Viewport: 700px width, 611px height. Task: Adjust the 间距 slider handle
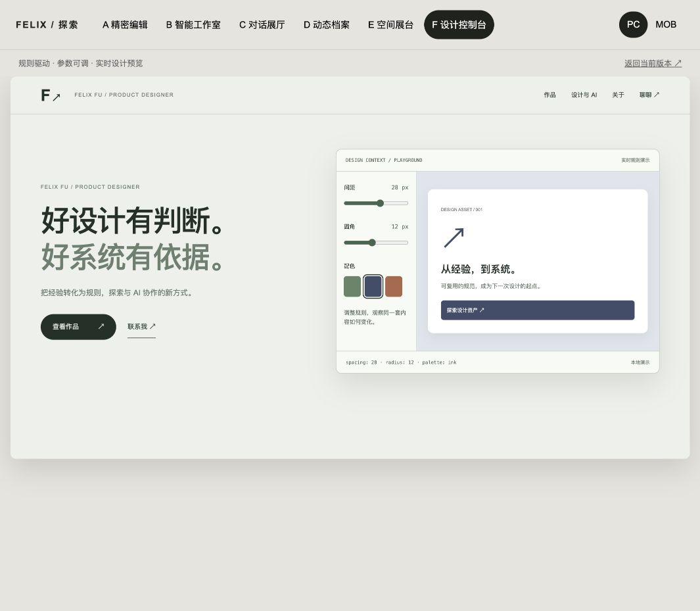point(380,203)
